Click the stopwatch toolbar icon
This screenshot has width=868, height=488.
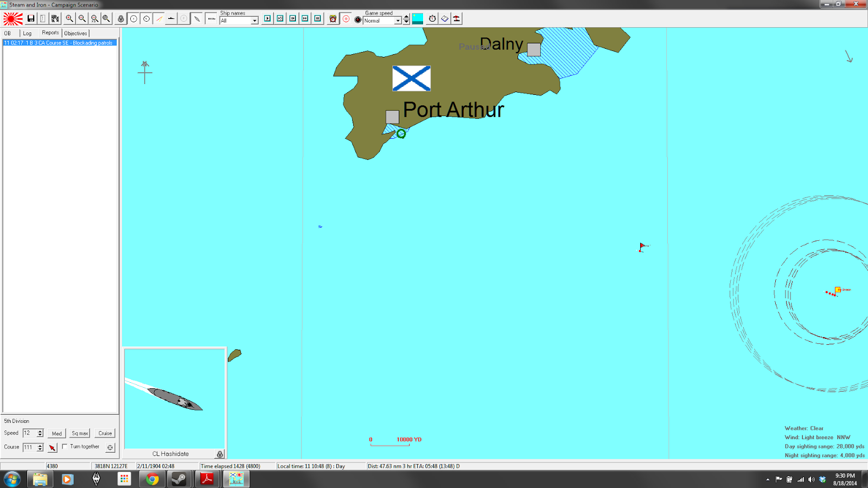tap(432, 19)
